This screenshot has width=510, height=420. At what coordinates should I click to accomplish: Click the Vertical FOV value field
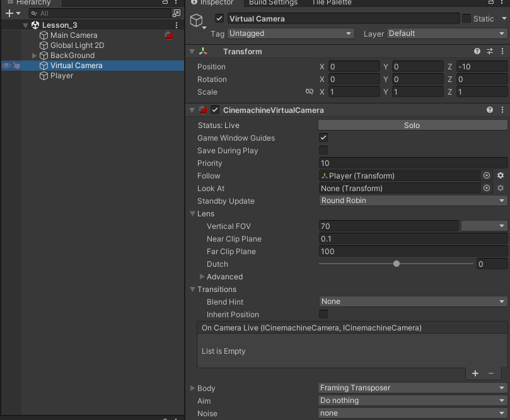click(x=389, y=226)
